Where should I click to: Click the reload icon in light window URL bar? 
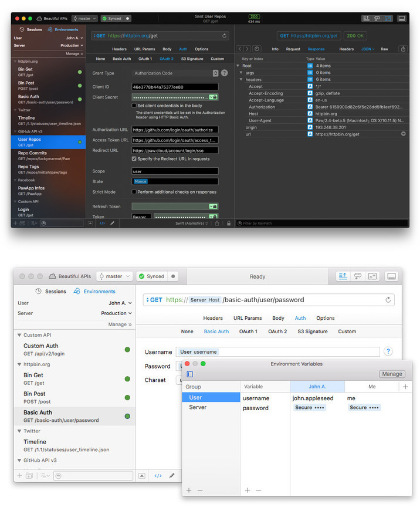coord(388,300)
